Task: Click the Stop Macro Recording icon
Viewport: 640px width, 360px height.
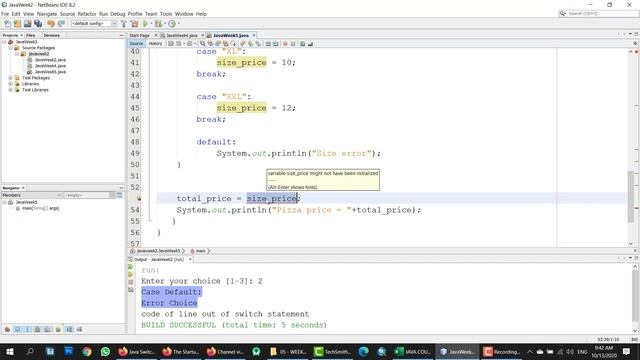Action: 293,44
